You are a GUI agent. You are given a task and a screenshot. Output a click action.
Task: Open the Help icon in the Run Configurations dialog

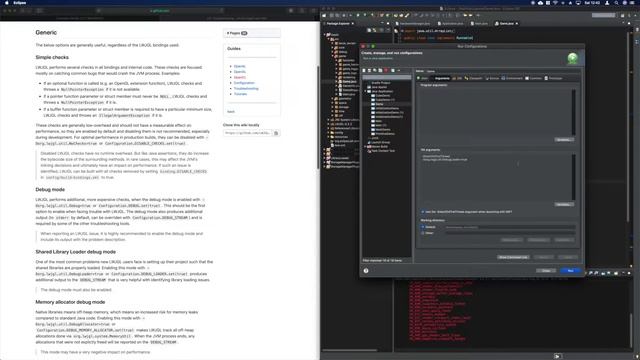[366, 271]
